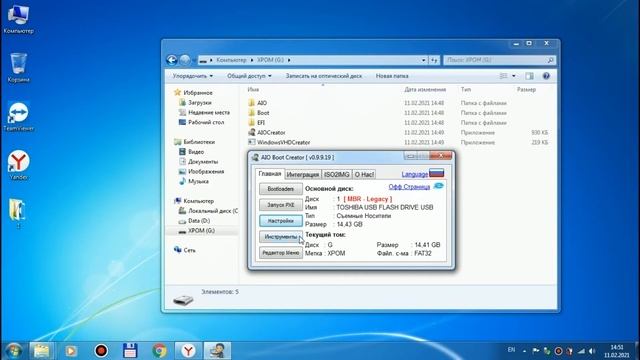This screenshot has height=360, width=640.
Task: Launch TeamViewer from the desktop
Action: 18,116
